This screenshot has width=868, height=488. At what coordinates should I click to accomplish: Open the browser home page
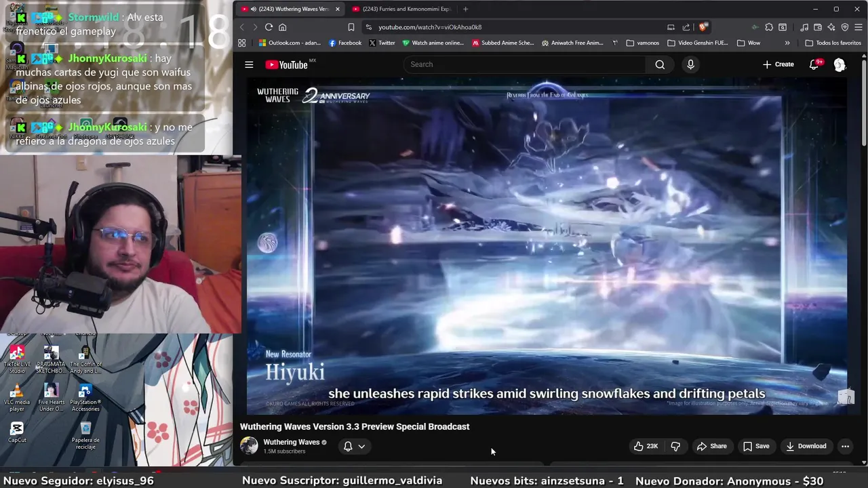(283, 27)
